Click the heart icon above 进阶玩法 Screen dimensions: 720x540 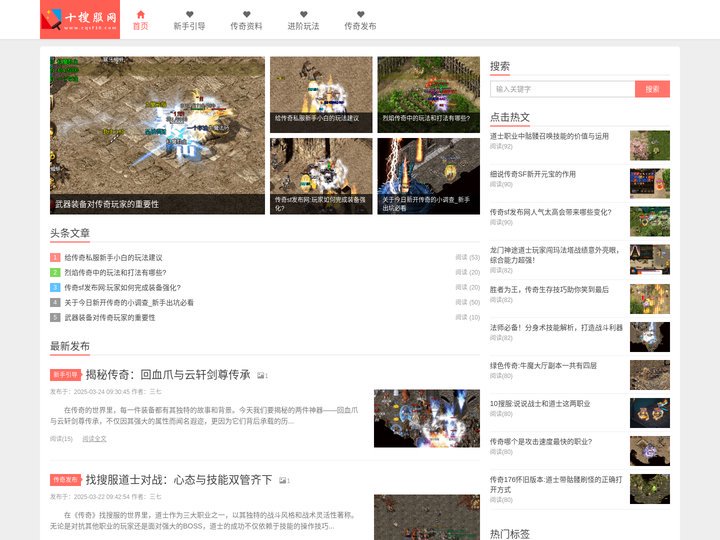pyautogui.click(x=304, y=15)
